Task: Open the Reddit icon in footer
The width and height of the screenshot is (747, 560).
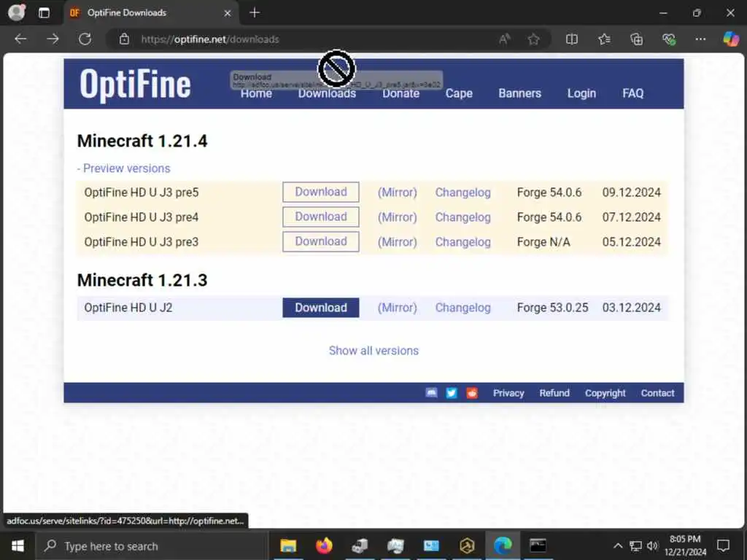Action: click(472, 393)
